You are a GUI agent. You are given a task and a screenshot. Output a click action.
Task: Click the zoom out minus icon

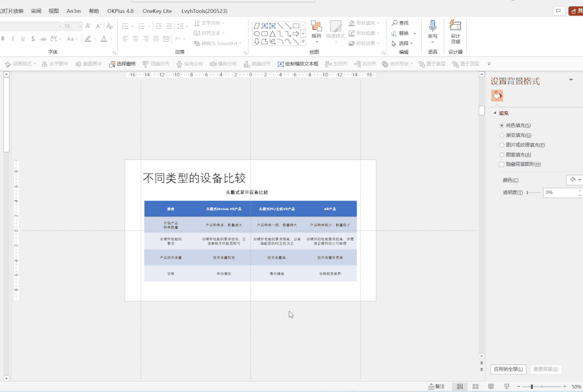click(519, 387)
